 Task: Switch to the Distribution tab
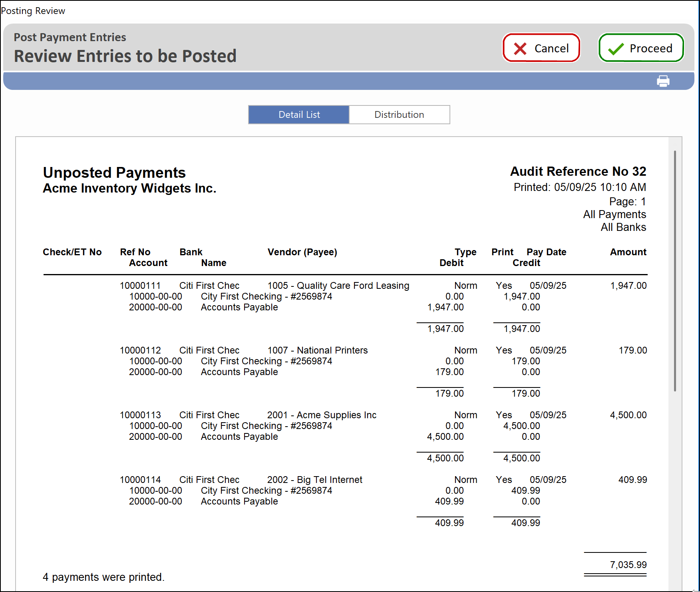[x=399, y=115]
